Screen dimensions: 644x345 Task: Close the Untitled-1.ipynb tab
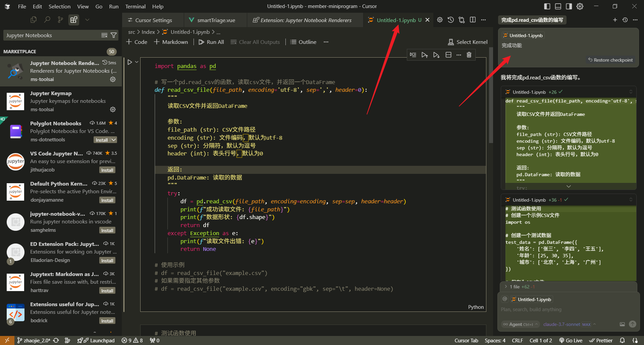click(427, 20)
